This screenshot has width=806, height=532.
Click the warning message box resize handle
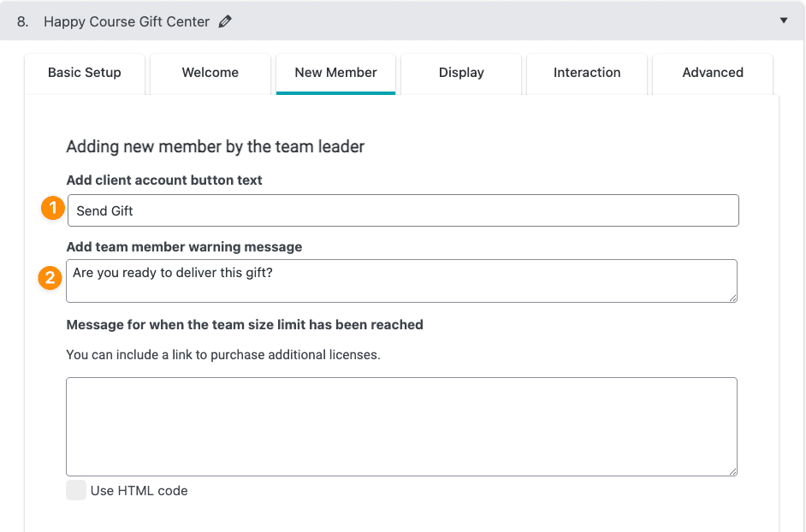point(732,298)
